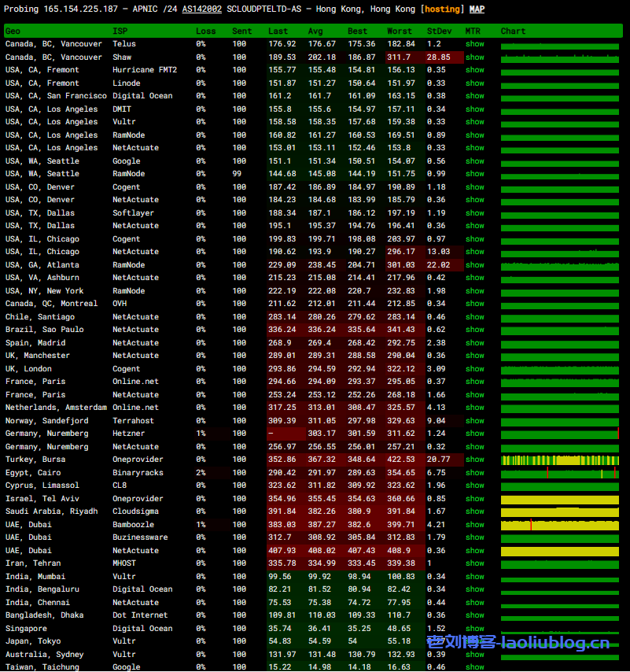Show MTR for Nuremberg Hetzner row

coord(475,434)
